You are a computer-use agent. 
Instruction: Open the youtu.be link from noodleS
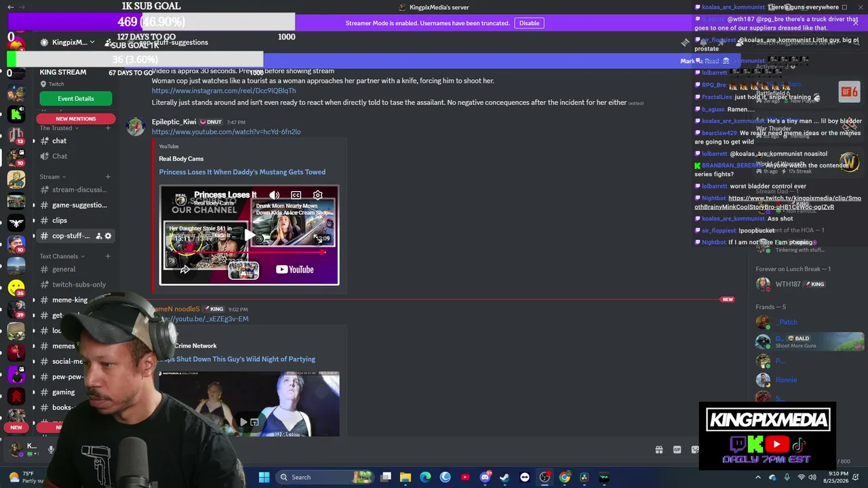pyautogui.click(x=202, y=319)
